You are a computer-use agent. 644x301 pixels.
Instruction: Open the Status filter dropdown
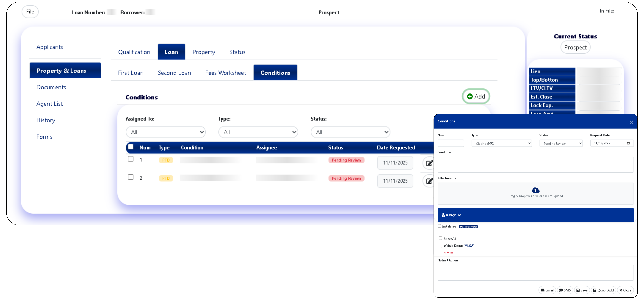point(350,132)
